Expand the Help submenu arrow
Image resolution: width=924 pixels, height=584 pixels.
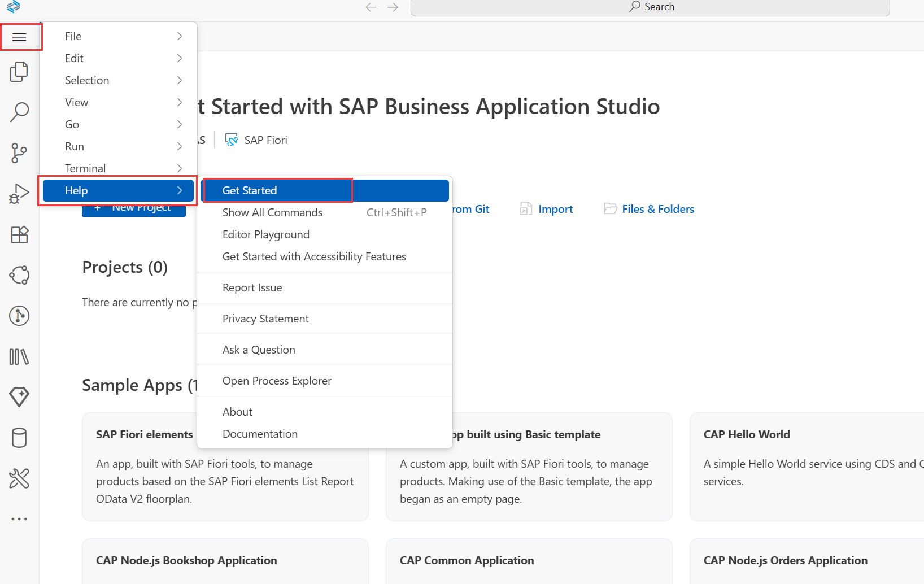[180, 190]
